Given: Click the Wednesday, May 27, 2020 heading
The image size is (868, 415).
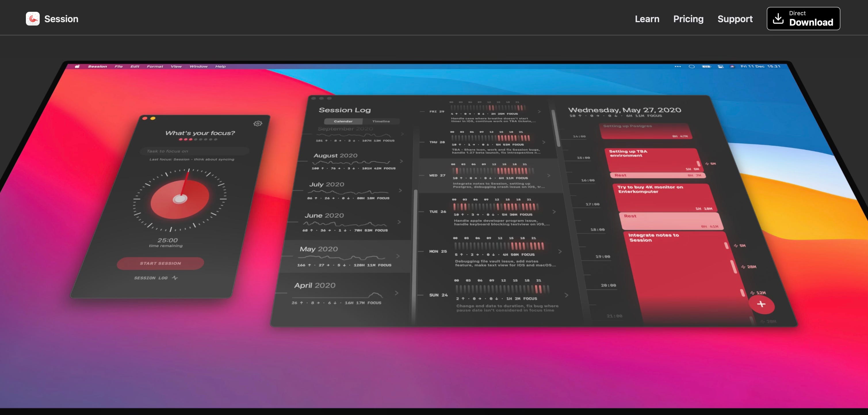Looking at the screenshot, I should click(625, 110).
